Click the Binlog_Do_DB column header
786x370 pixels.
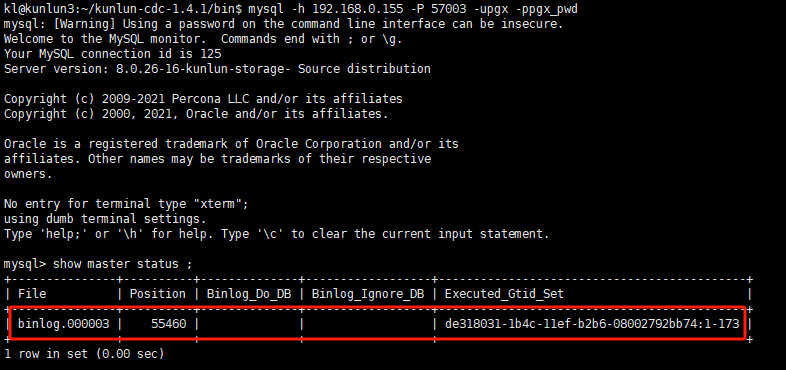point(249,294)
